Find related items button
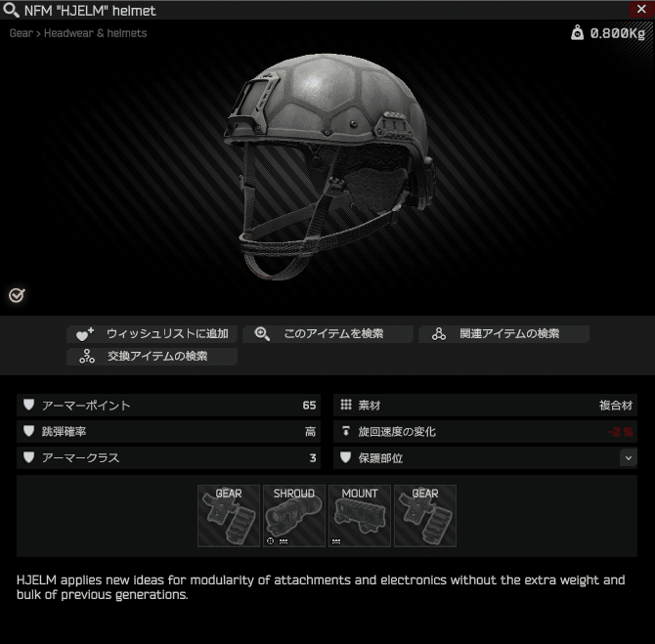This screenshot has width=655, height=644. pos(503,333)
